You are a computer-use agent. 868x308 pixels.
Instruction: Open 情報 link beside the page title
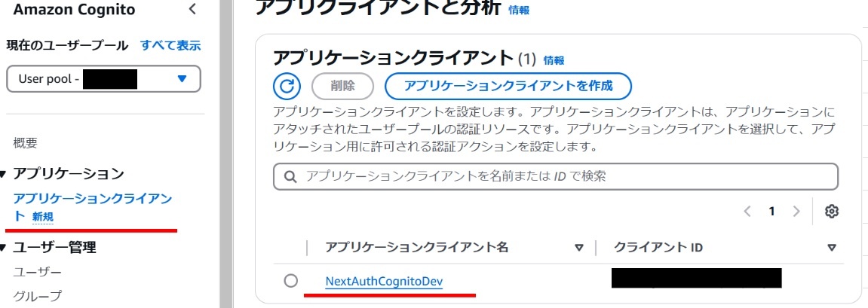click(519, 10)
